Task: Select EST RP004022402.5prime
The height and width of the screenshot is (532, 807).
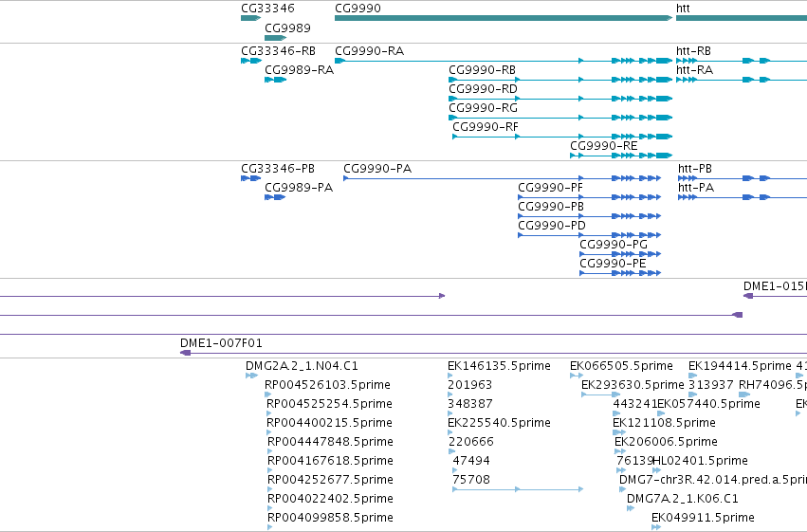Action: click(x=270, y=508)
